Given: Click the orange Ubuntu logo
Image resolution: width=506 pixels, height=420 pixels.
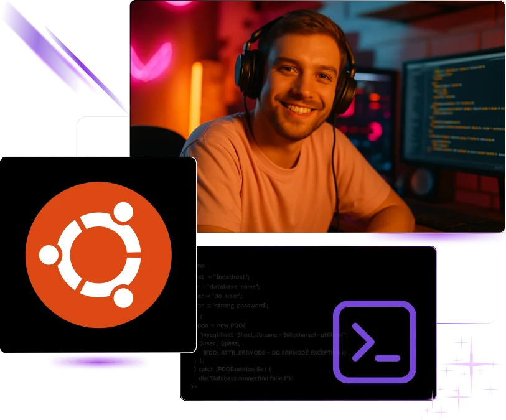Looking at the screenshot, I should 98,254.
